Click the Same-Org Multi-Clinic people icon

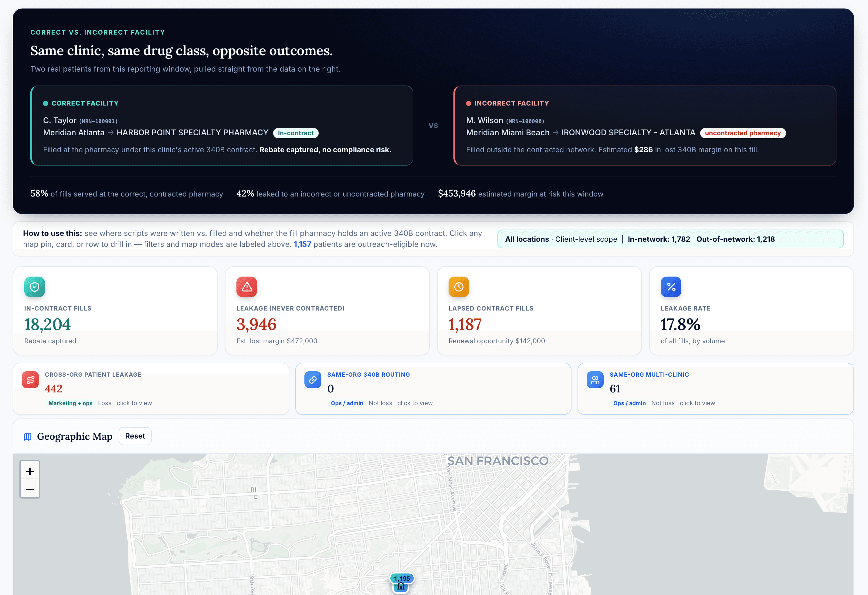[x=595, y=380]
